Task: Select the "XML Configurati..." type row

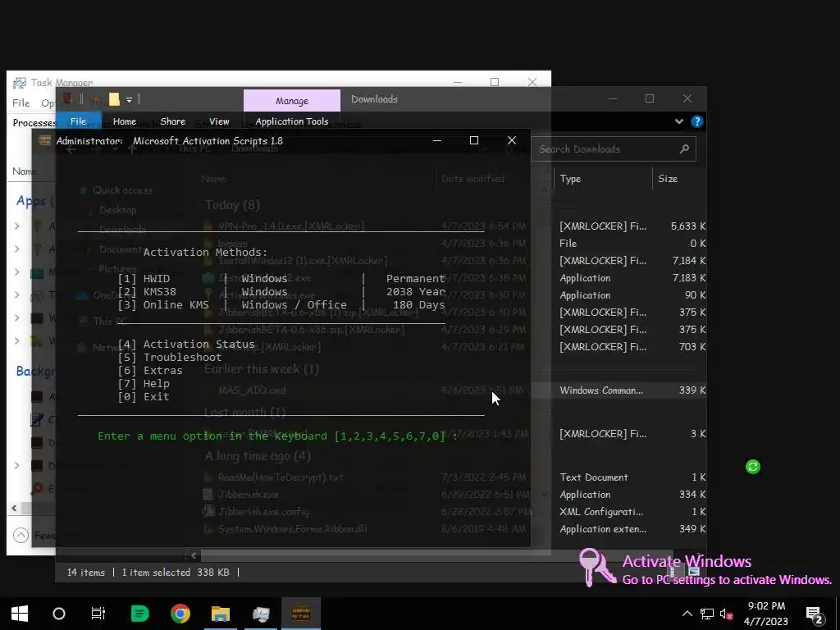Action: [601, 512]
